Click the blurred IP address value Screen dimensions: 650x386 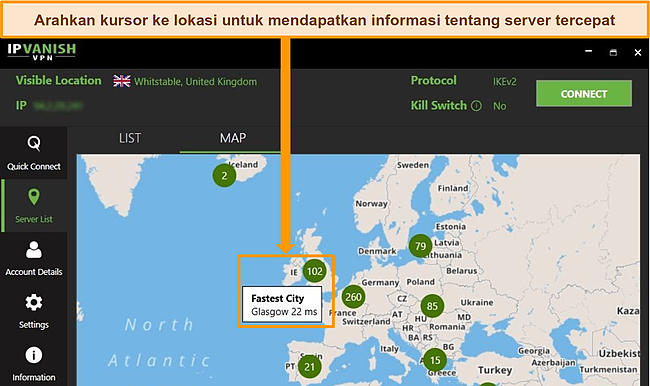coord(58,106)
